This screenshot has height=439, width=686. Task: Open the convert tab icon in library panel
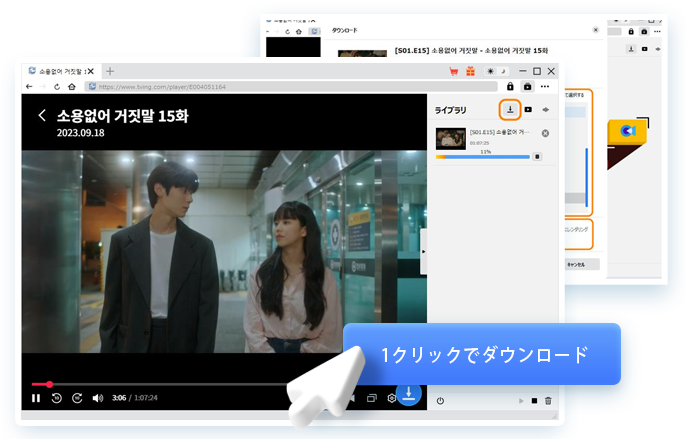(x=545, y=109)
